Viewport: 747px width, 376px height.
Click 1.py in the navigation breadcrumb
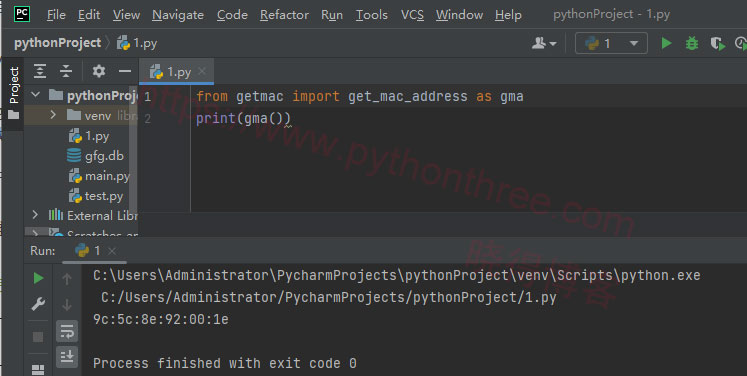click(137, 43)
